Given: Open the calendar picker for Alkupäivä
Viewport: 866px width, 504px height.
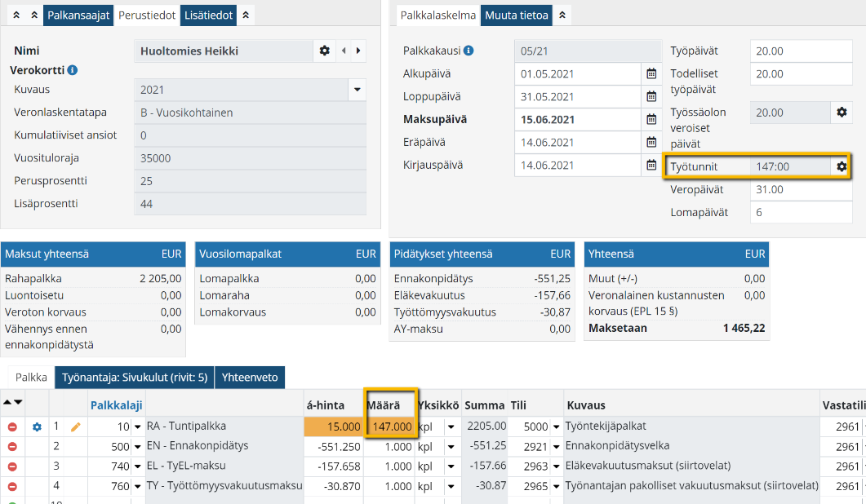Looking at the screenshot, I should pyautogui.click(x=651, y=73).
